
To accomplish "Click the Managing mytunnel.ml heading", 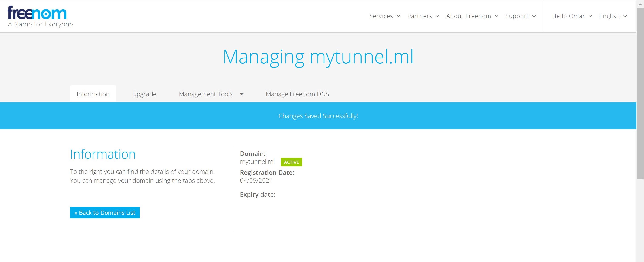I will point(318,57).
